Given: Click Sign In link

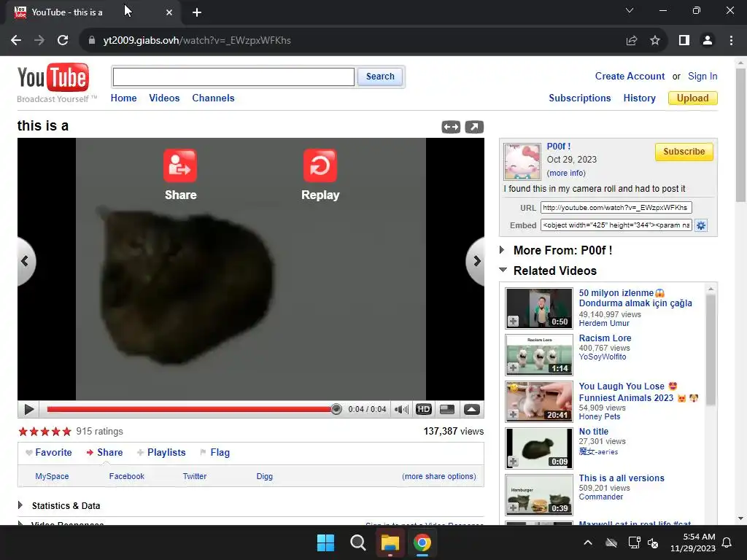Looking at the screenshot, I should (x=703, y=76).
